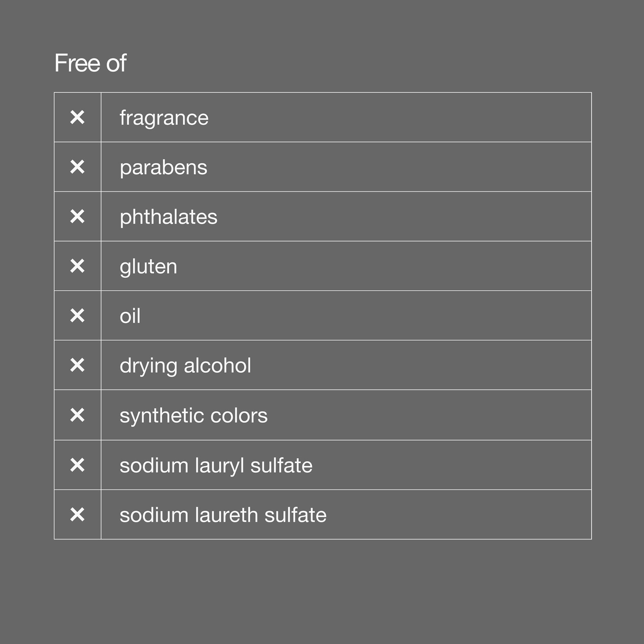
Task: Click the "sodium lauryl sulfate" text
Action: pyautogui.click(x=216, y=466)
